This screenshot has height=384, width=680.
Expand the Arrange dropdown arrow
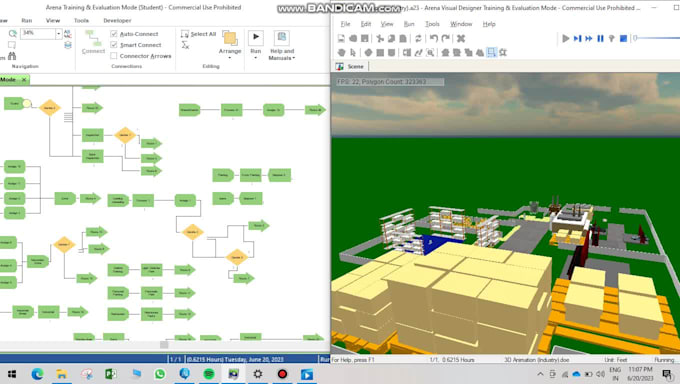pyautogui.click(x=230, y=58)
